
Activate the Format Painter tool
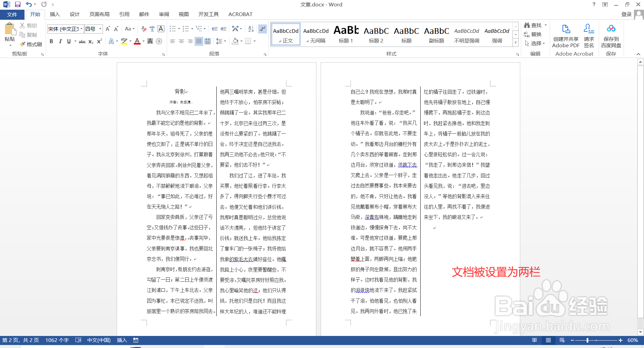(31, 44)
